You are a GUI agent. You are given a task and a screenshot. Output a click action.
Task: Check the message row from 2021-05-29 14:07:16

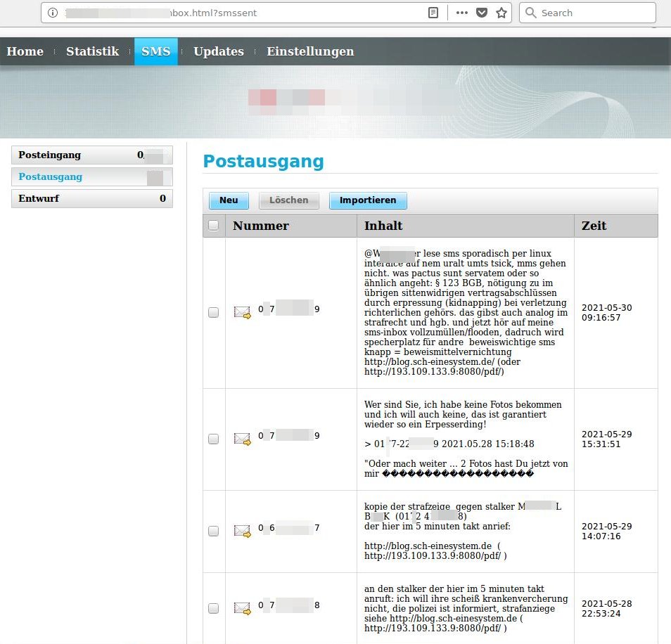click(213, 531)
